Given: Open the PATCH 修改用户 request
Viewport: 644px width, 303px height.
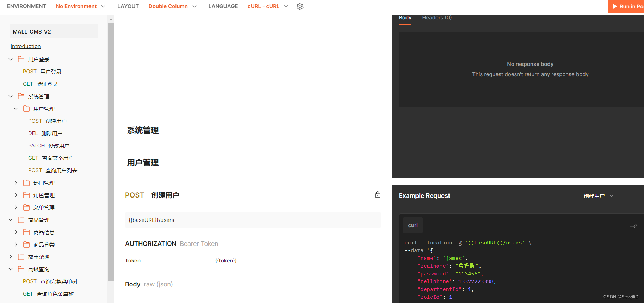Looking at the screenshot, I should tap(49, 146).
